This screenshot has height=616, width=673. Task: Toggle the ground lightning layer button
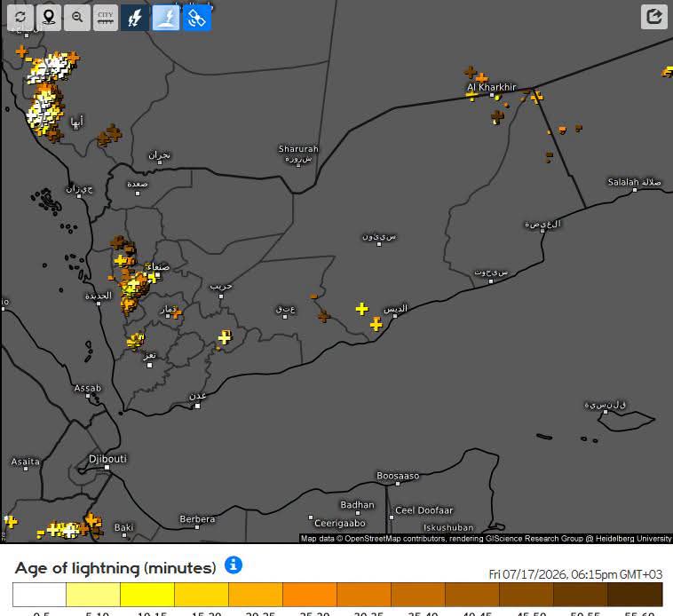(x=166, y=18)
